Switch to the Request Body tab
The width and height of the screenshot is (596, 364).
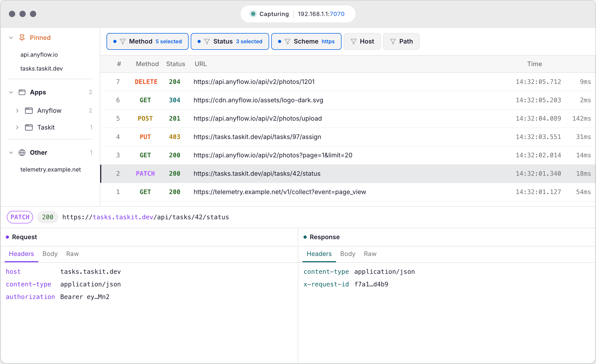tap(50, 254)
